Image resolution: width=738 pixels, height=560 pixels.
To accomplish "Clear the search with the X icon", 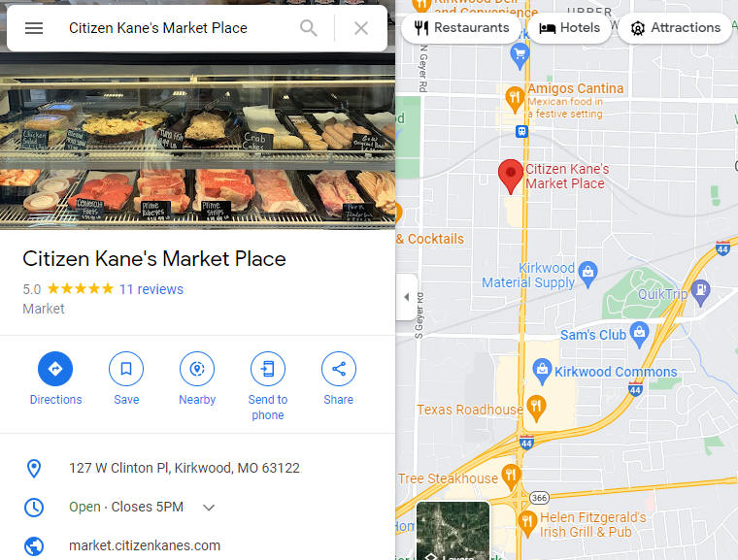I will tap(361, 28).
